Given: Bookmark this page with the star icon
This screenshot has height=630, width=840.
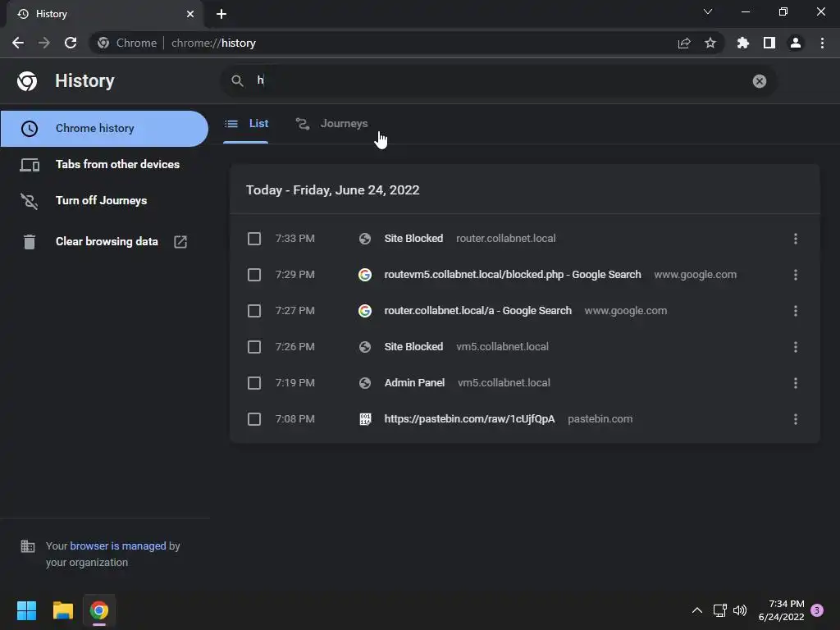Looking at the screenshot, I should coord(710,43).
